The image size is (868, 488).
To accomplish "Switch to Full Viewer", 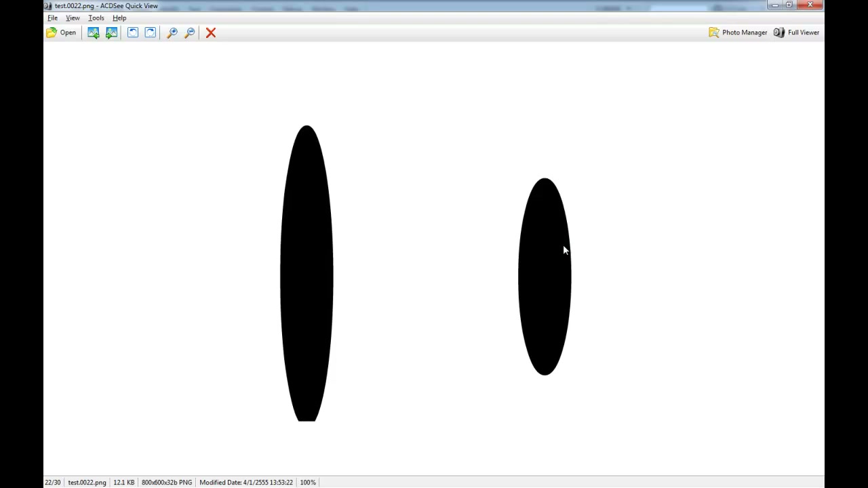I will (796, 33).
